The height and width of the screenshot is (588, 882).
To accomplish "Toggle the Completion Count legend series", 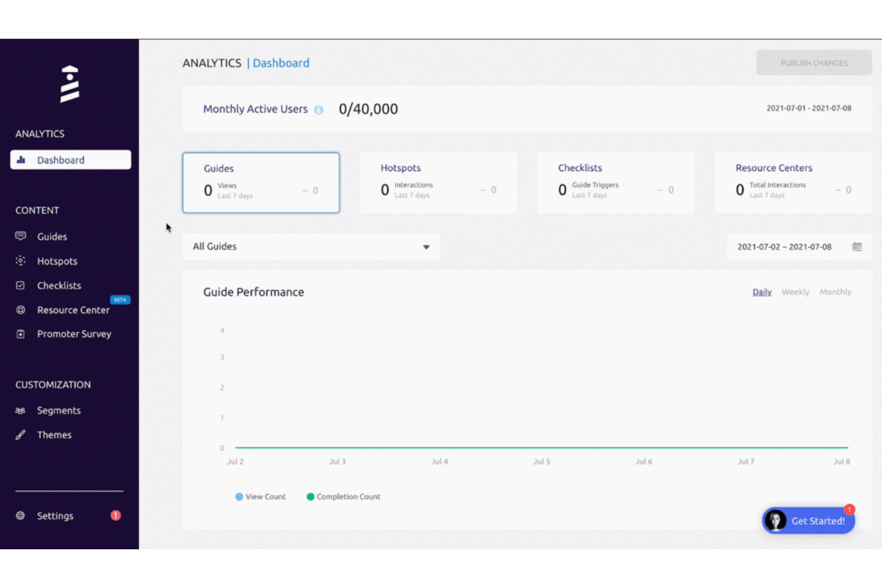I will (x=343, y=497).
